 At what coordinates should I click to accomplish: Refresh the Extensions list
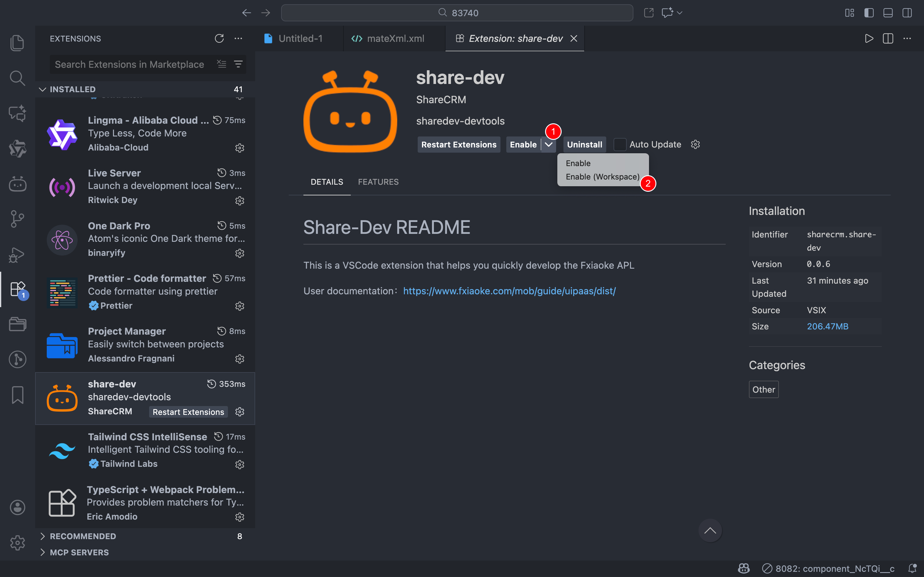[x=219, y=38]
